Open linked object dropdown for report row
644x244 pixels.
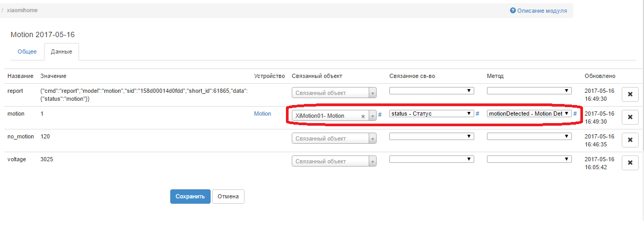[x=334, y=93]
